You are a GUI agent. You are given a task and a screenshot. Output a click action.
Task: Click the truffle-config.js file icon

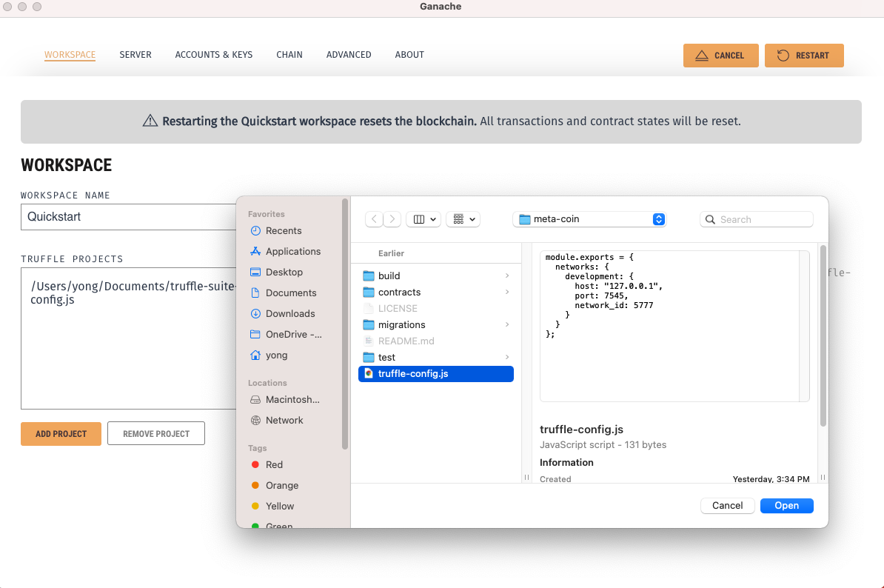(x=369, y=374)
